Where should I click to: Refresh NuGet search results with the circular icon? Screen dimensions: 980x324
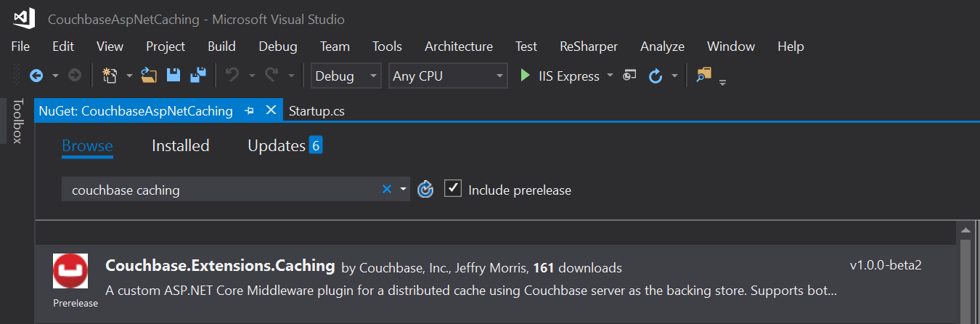click(x=426, y=190)
